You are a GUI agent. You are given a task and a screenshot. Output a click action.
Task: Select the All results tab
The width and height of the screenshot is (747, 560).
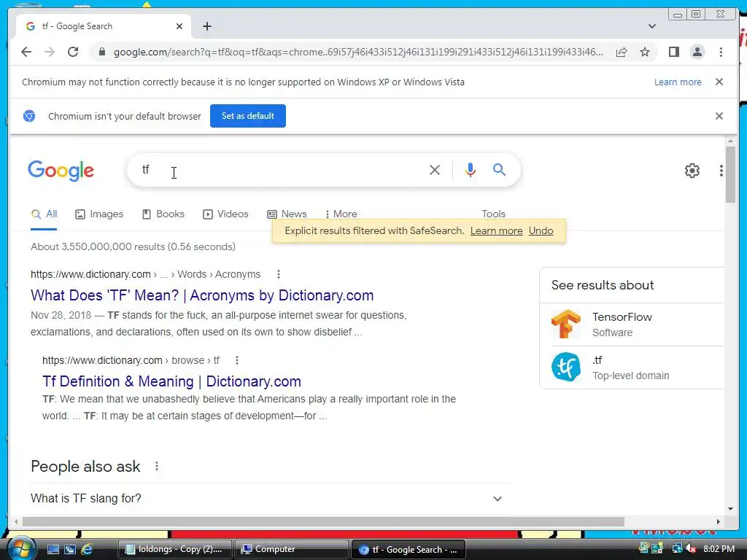(44, 214)
